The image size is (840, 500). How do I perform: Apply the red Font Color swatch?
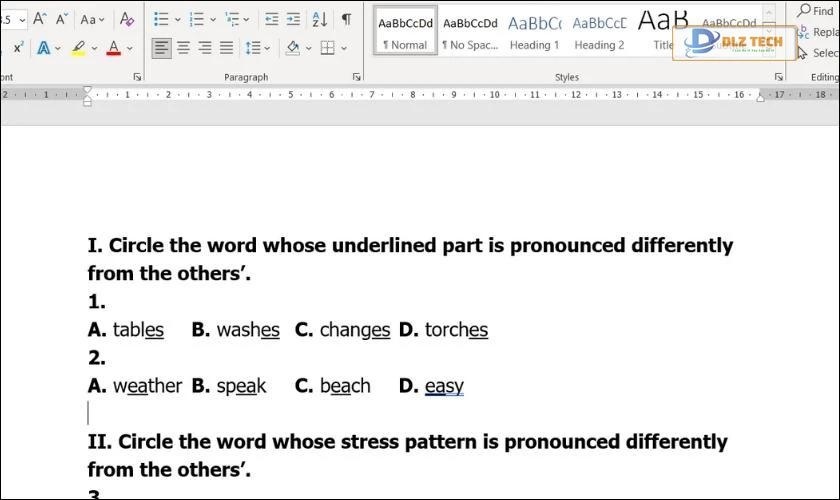tap(113, 48)
